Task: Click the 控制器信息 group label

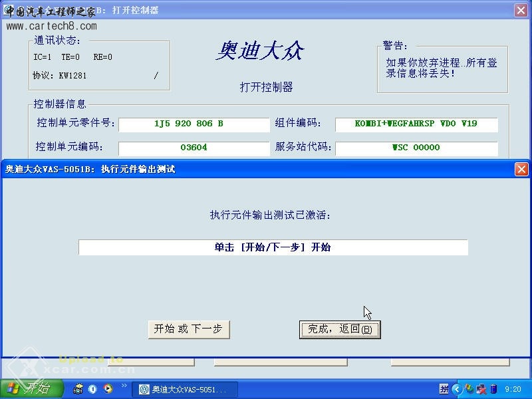Action: [60, 104]
